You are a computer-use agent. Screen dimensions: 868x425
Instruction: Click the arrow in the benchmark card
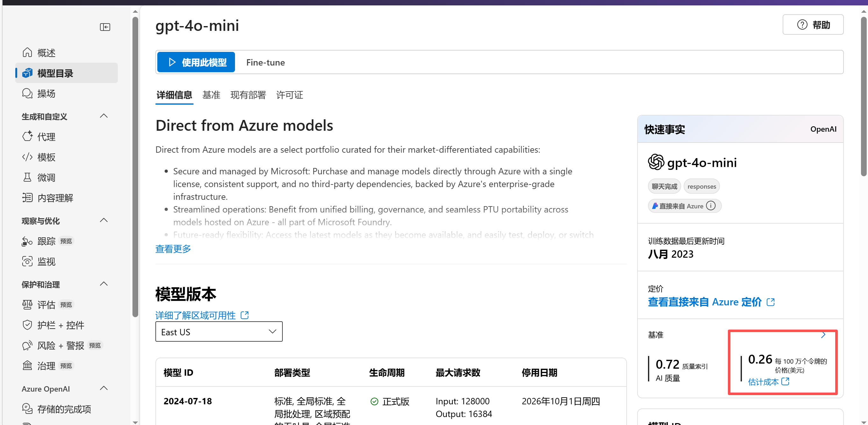pos(823,335)
